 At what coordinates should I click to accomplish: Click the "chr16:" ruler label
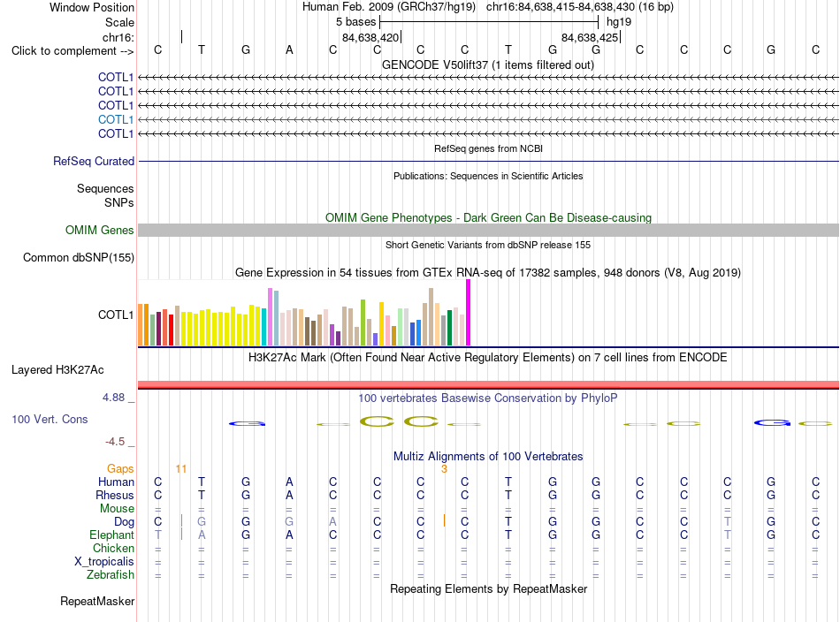coord(118,37)
